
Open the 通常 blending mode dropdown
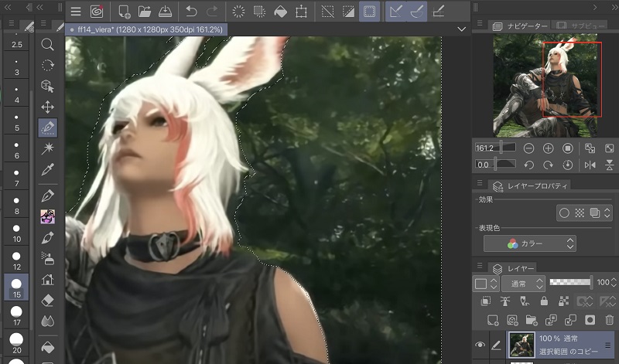pyautogui.click(x=523, y=283)
